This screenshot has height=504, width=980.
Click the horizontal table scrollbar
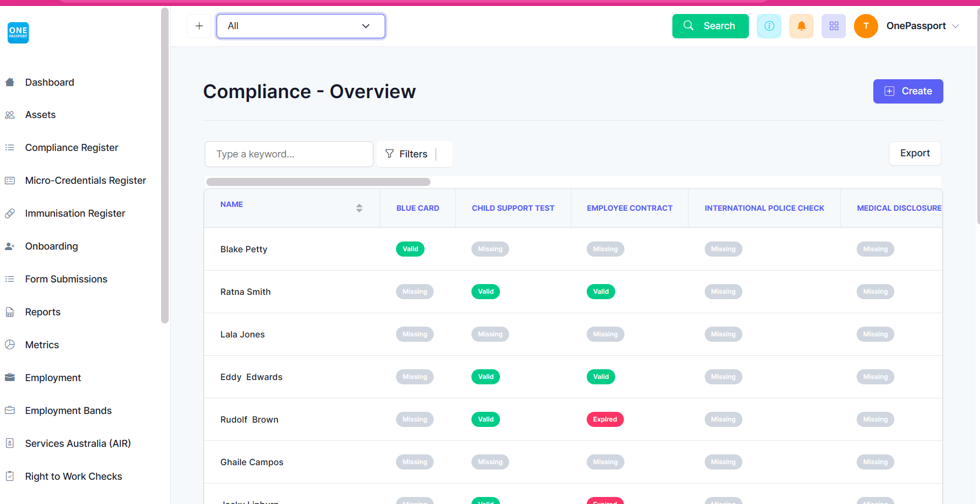(x=318, y=182)
